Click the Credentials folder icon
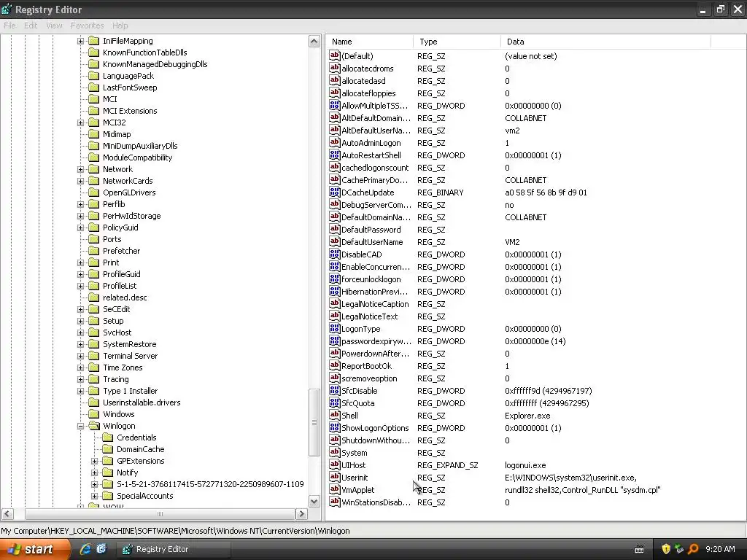 tap(108, 437)
